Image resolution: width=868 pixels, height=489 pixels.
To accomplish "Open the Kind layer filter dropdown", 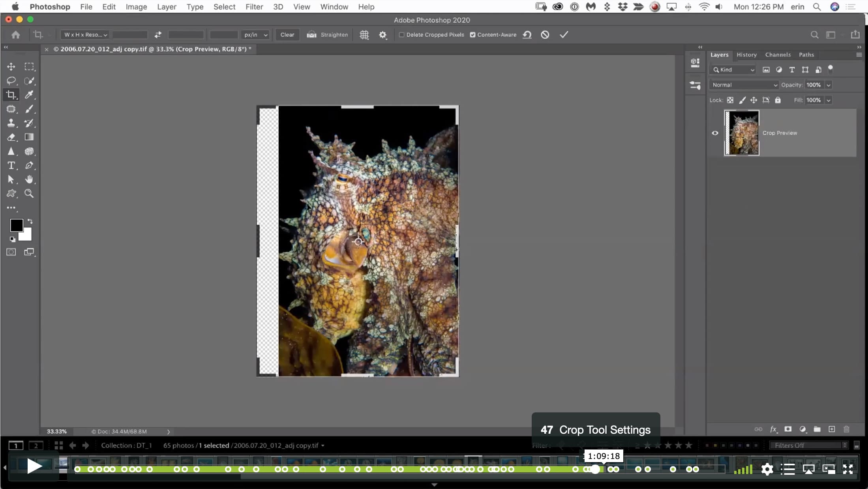I will [x=733, y=70].
